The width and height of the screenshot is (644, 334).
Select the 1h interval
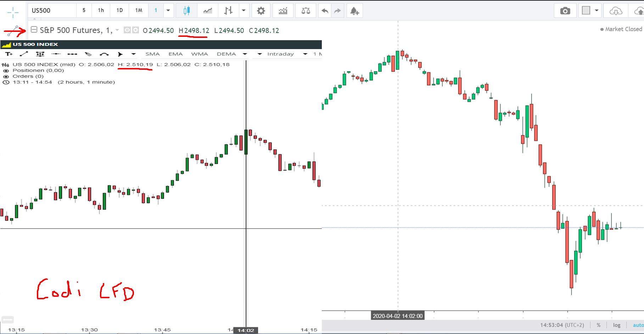pos(100,11)
